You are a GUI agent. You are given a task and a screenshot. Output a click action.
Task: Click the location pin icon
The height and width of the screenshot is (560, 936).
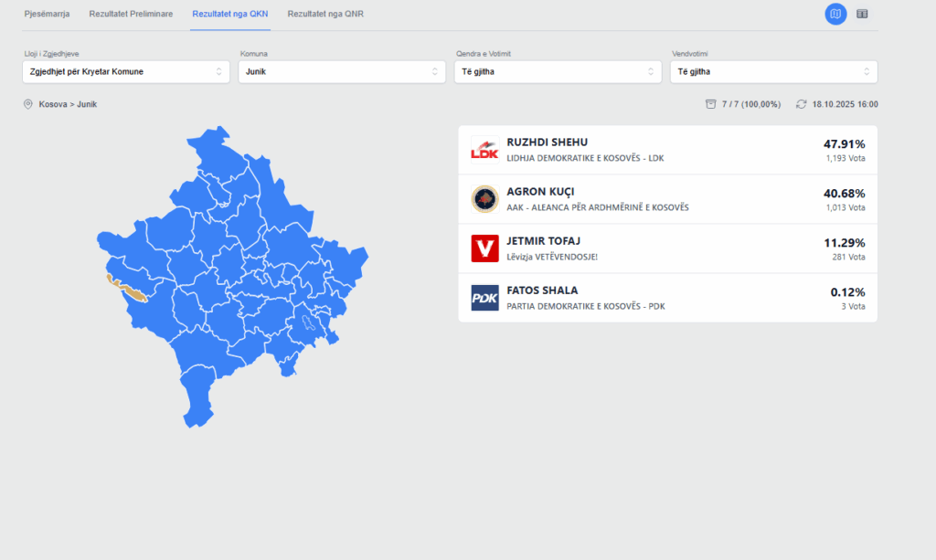28,104
